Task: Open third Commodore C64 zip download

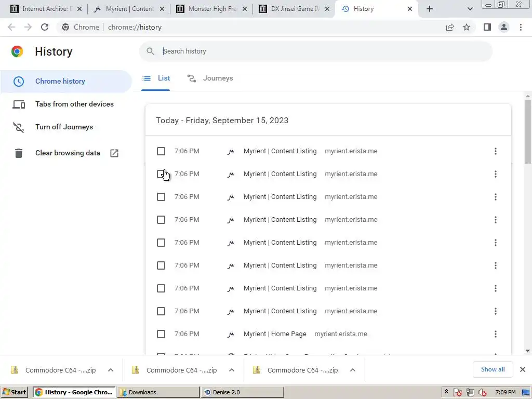Action: pos(296,370)
